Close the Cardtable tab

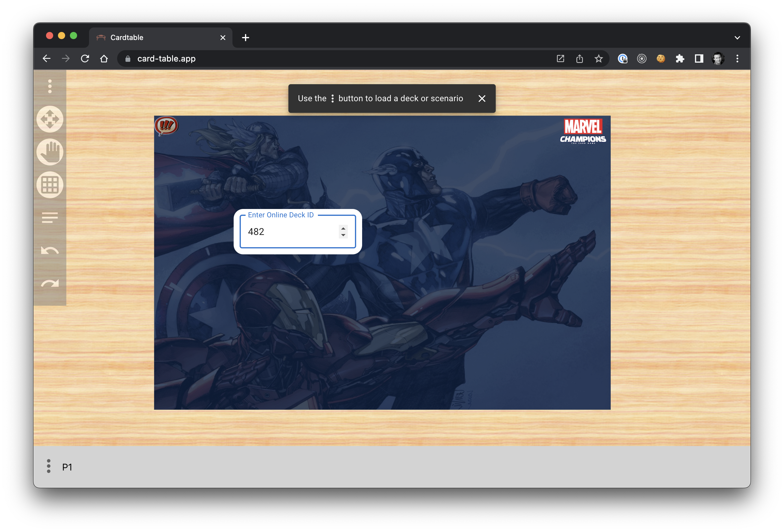click(x=223, y=37)
